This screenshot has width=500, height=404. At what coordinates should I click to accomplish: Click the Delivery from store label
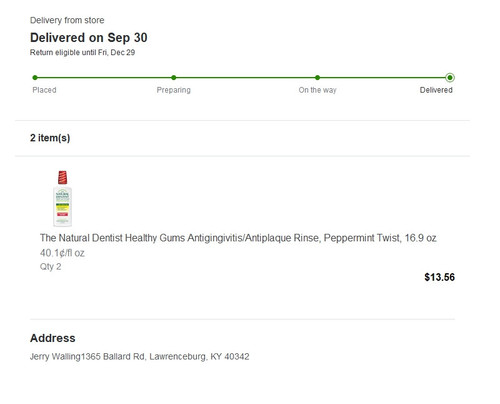67,20
